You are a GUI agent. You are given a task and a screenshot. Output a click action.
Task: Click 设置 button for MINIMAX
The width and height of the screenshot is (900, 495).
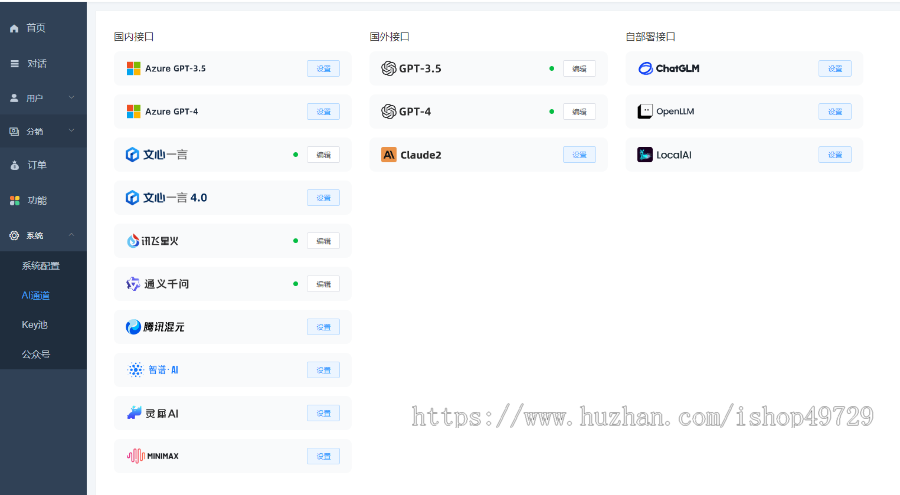click(x=323, y=456)
